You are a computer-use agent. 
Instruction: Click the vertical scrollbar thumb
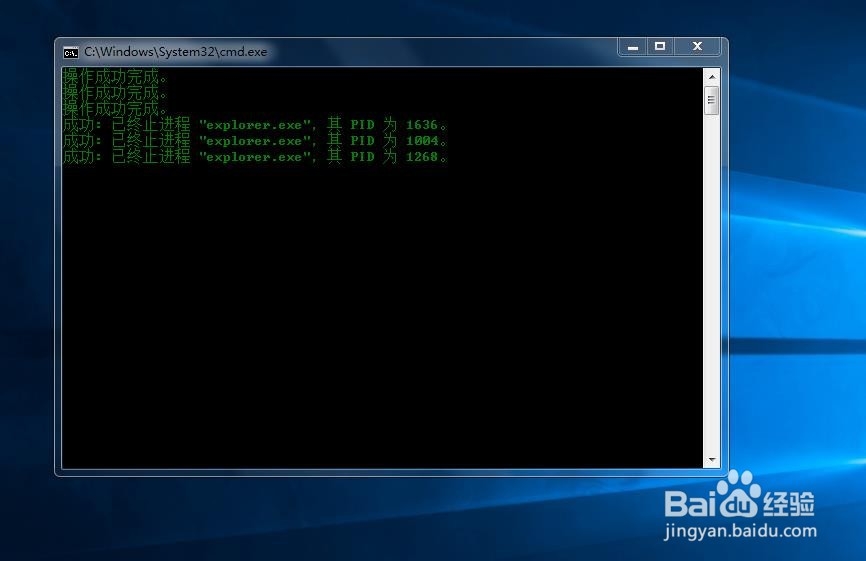[712, 100]
